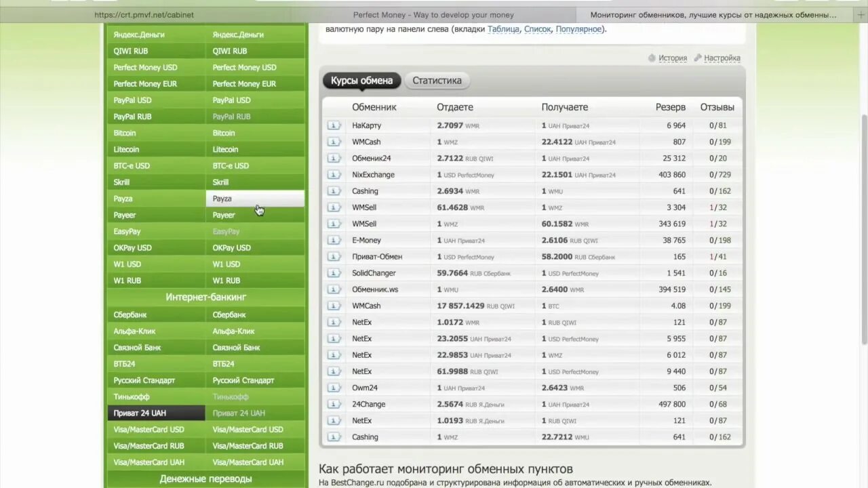Open the Perfect Money browser tab

point(433,15)
